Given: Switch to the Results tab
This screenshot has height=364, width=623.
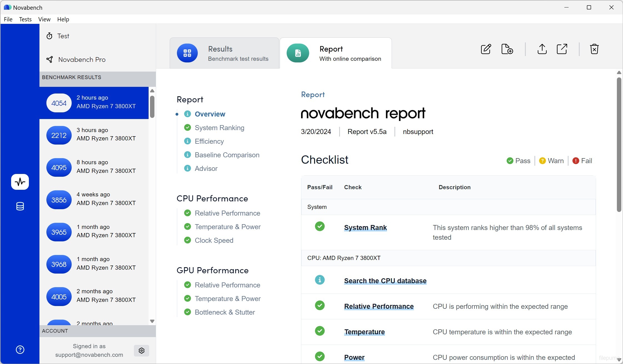Looking at the screenshot, I should tap(224, 53).
